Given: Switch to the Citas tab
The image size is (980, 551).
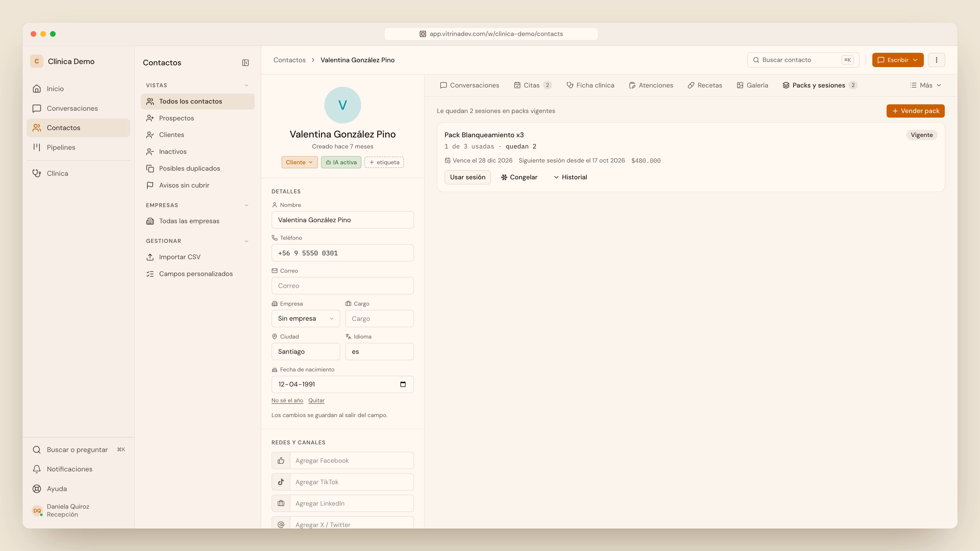Looking at the screenshot, I should (x=533, y=85).
